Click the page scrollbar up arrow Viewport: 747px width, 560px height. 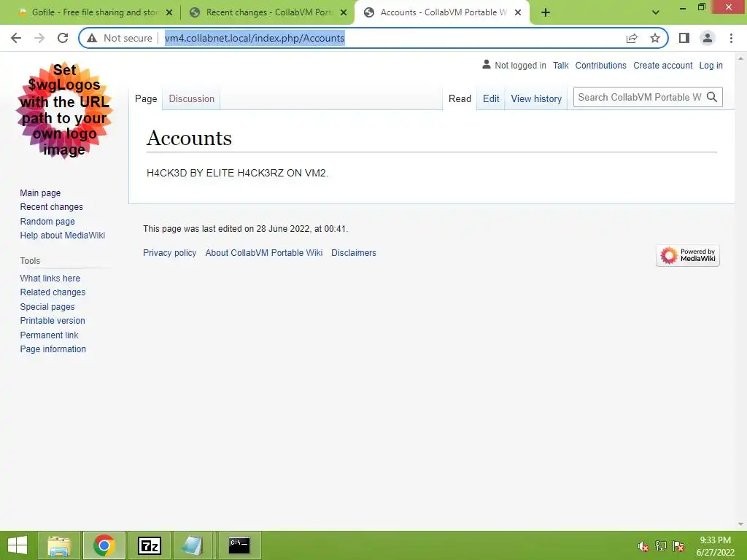(x=740, y=58)
